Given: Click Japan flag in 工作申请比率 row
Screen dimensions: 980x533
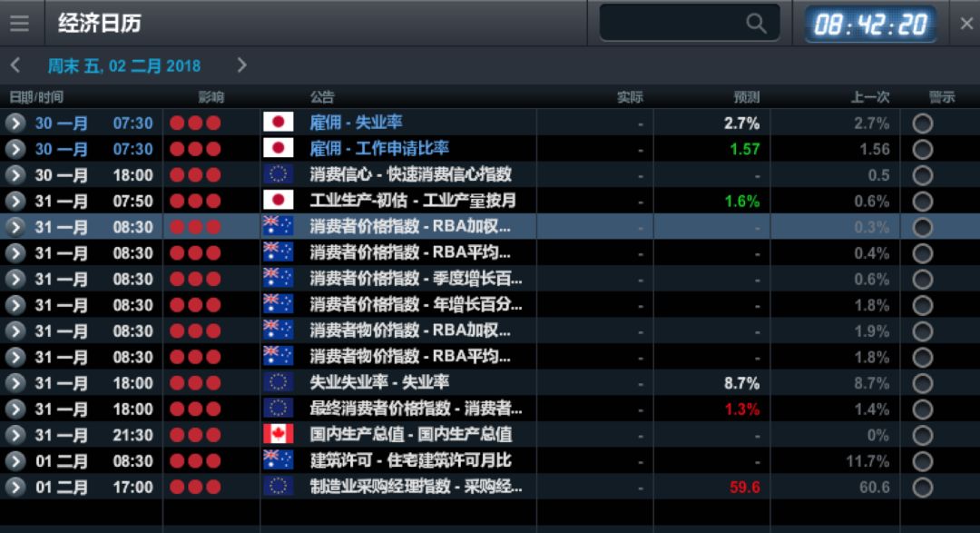Looking at the screenshot, I should pyautogui.click(x=279, y=148).
